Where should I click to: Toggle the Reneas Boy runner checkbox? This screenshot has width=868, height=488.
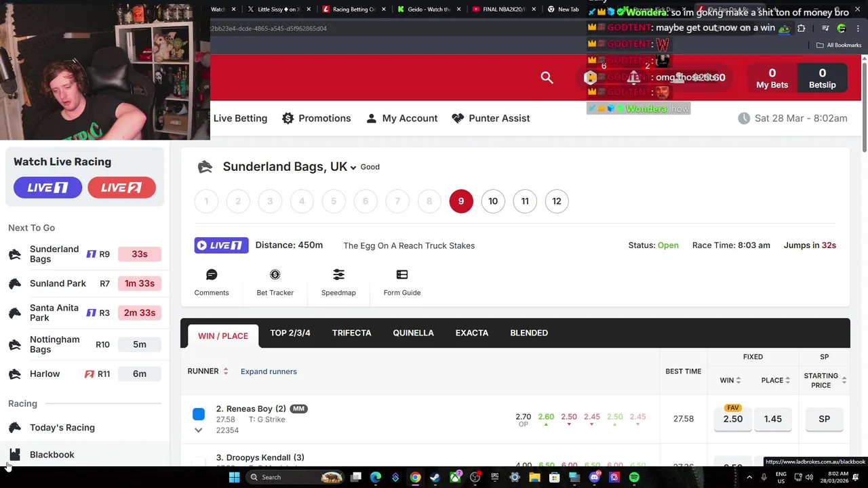point(199,413)
